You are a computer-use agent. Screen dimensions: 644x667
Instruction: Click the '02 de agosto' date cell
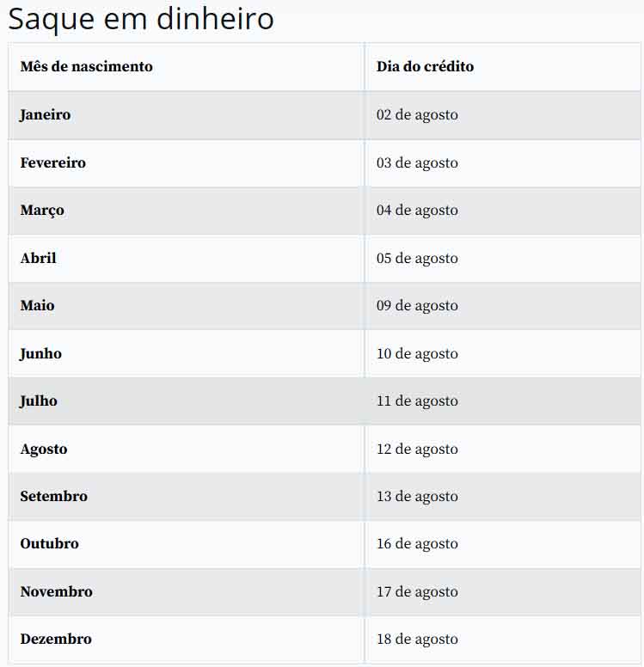pyautogui.click(x=417, y=115)
